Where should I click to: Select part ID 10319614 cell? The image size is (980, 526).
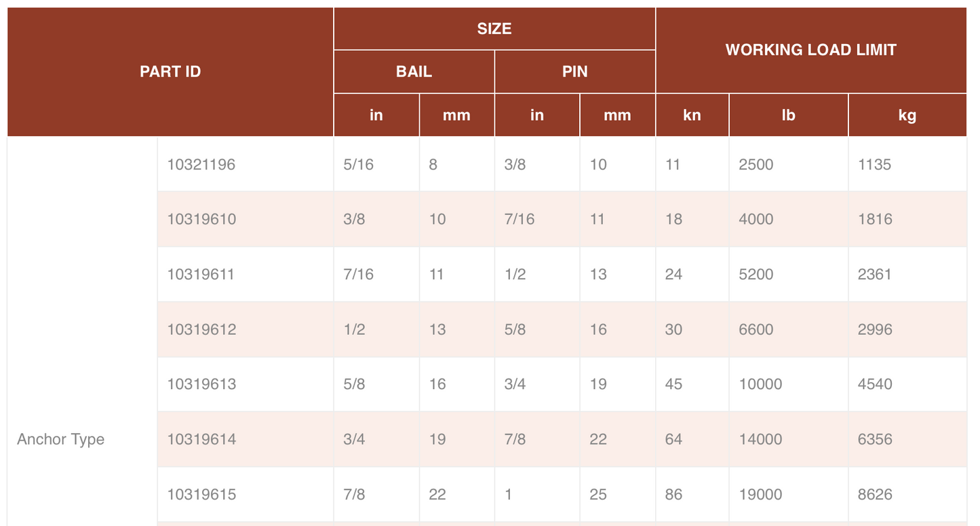[201, 439]
